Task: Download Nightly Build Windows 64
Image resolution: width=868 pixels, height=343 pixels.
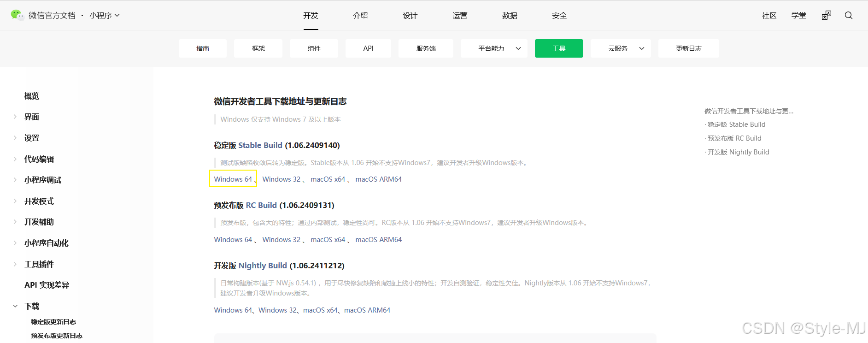Action: [x=233, y=310]
